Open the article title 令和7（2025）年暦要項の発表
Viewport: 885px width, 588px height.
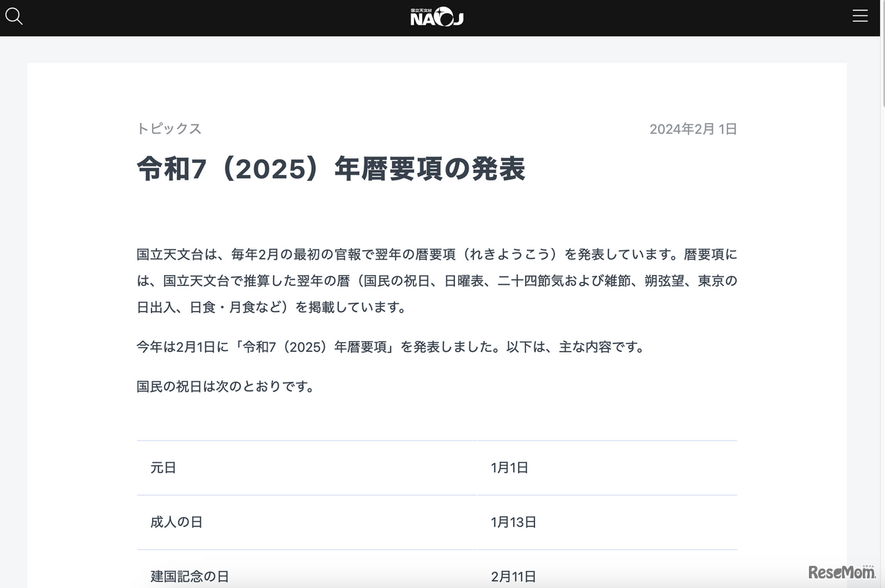coord(330,168)
